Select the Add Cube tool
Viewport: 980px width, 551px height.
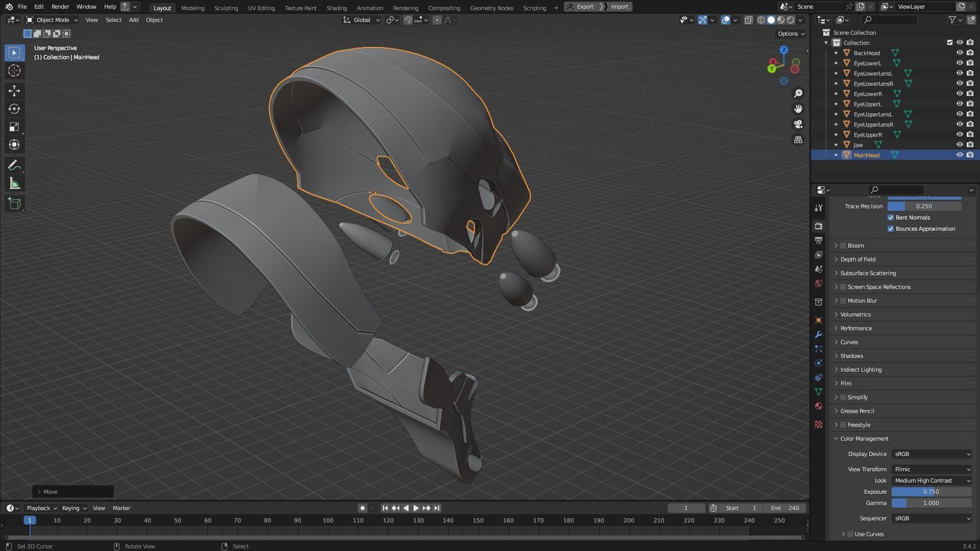click(14, 204)
